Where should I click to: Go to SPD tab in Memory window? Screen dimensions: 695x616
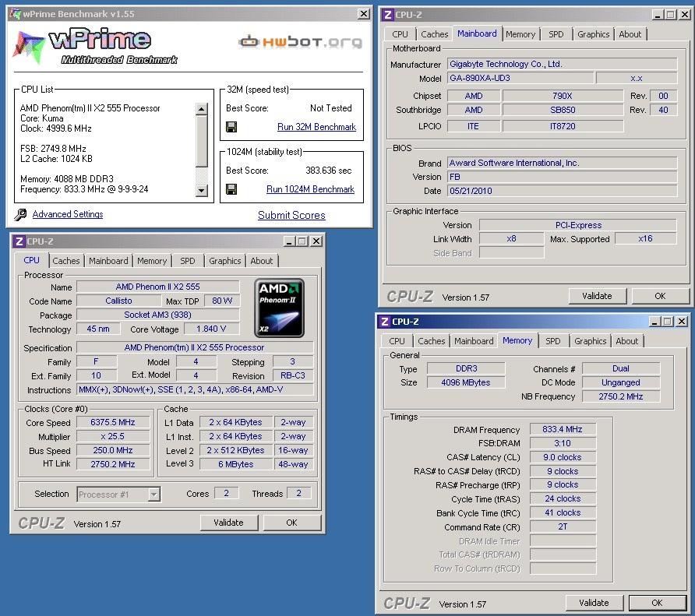[552, 341]
